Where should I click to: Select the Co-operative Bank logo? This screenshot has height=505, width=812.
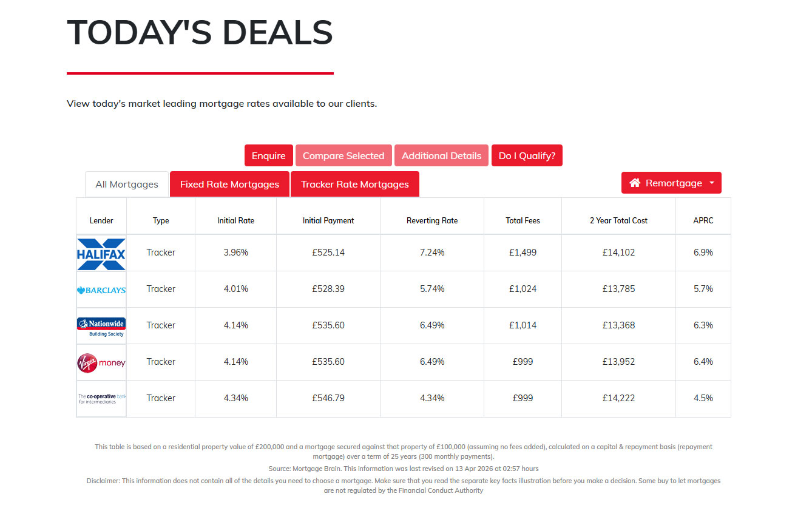(101, 399)
